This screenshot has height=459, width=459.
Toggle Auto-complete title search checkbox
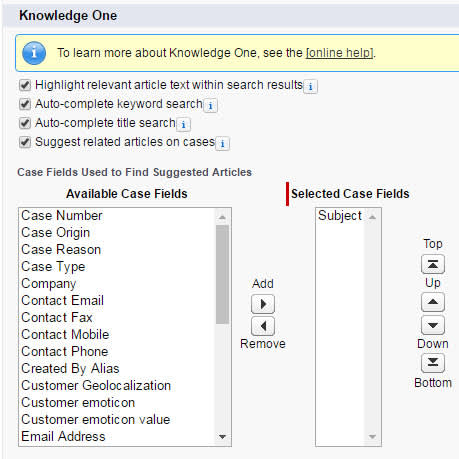(x=25, y=123)
